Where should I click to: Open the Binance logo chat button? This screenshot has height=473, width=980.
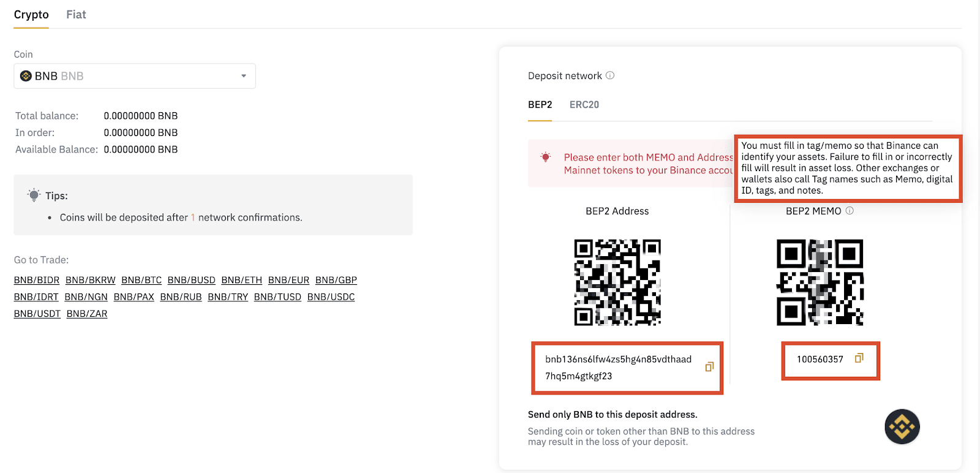click(902, 426)
